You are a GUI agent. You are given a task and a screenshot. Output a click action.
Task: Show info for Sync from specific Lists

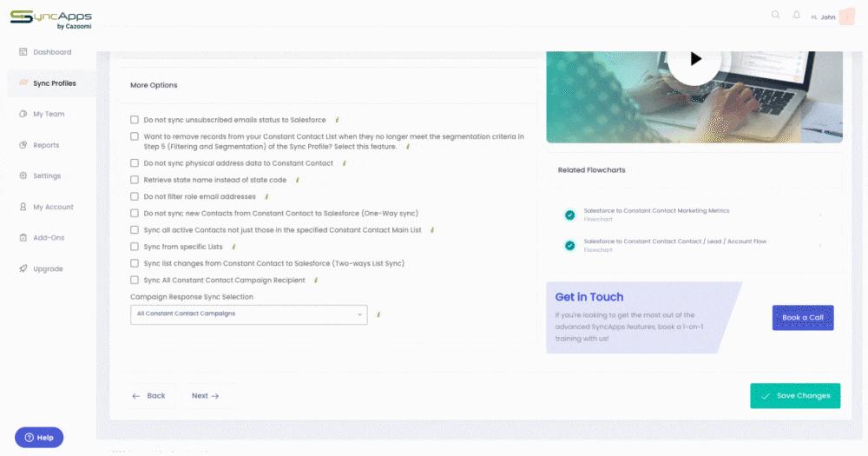click(233, 247)
